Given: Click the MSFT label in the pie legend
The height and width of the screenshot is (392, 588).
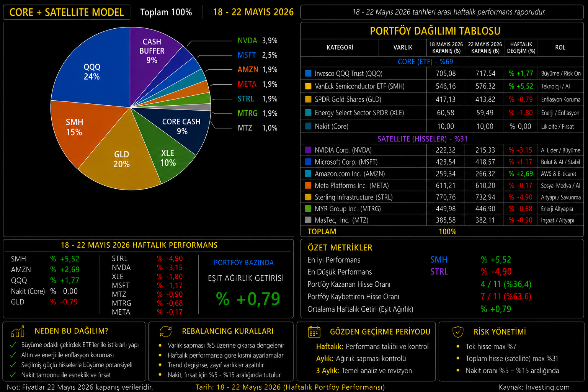Looking at the screenshot, I should point(247,55).
